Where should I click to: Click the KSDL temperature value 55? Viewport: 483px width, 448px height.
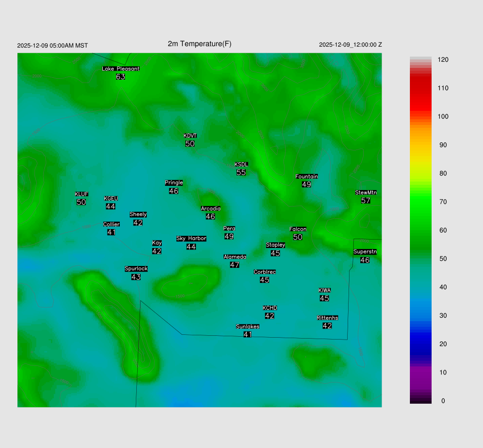coord(241,173)
